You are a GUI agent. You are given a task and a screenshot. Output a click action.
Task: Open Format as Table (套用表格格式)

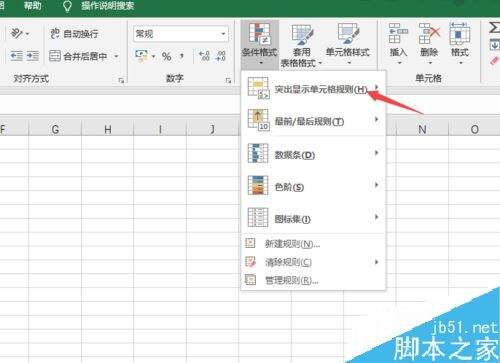pyautogui.click(x=302, y=45)
